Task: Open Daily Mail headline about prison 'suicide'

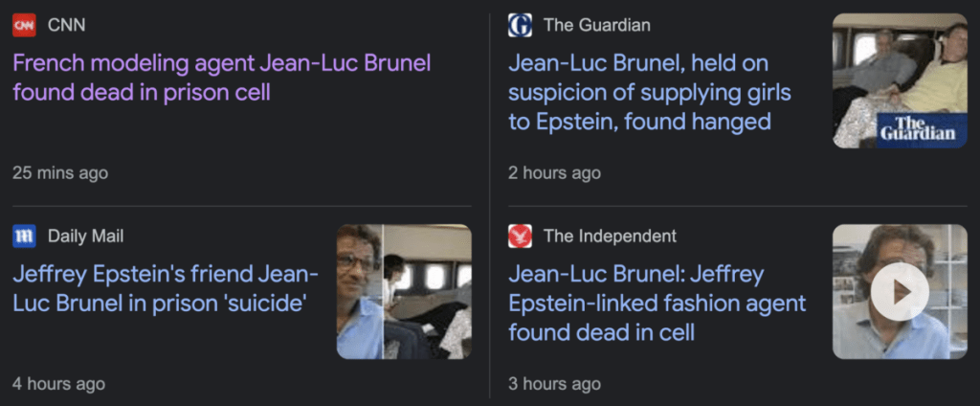Action: tap(165, 289)
